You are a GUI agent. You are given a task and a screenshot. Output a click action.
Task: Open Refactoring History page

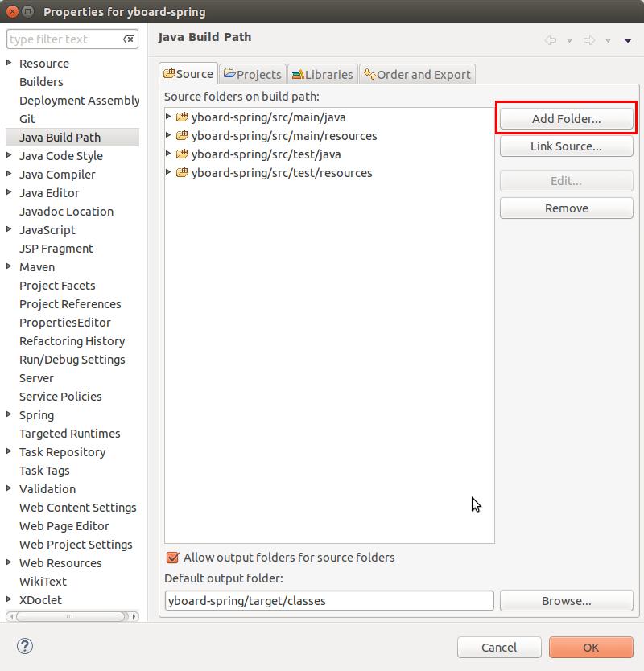point(72,341)
